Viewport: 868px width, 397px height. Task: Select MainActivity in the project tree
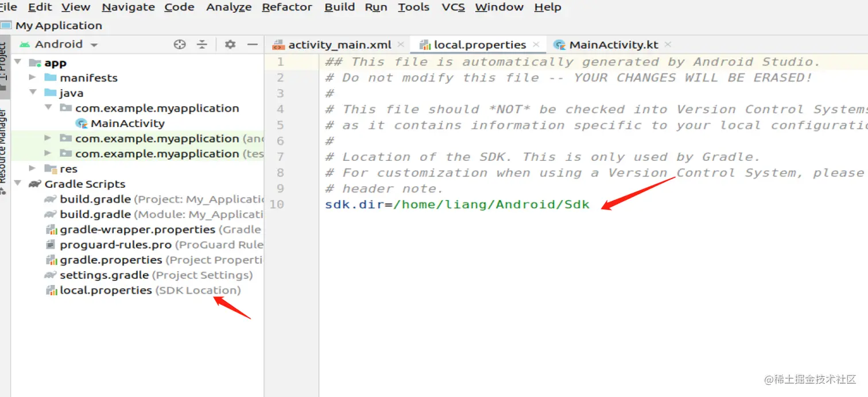pyautogui.click(x=127, y=123)
